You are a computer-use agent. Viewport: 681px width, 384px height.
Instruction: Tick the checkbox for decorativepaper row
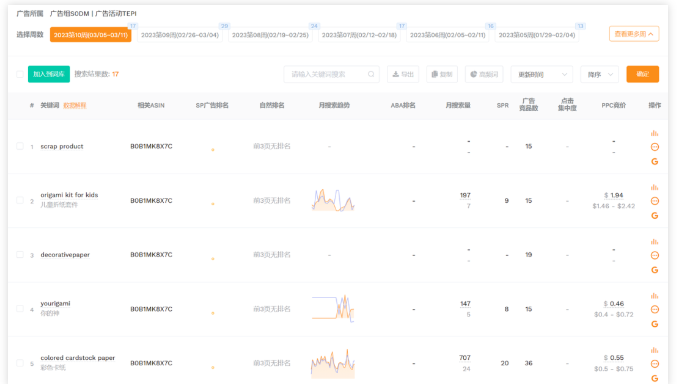pos(20,255)
